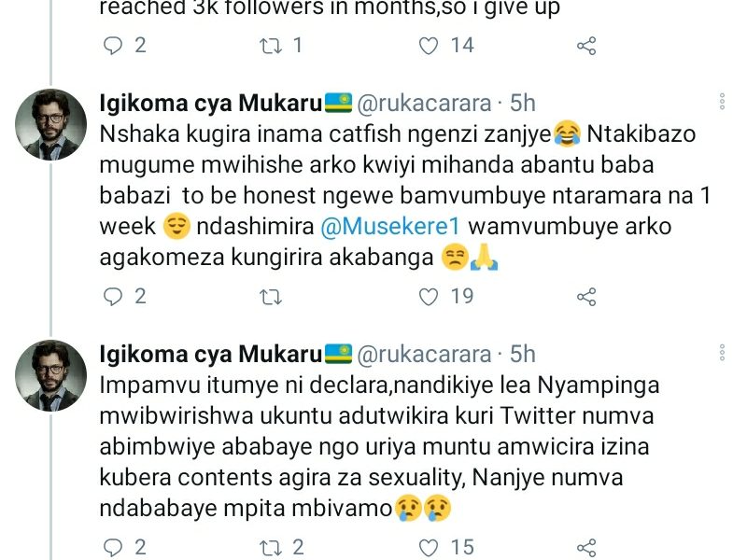747x560 pixels.
Task: Like the tweet with 15 likes
Action: pyautogui.click(x=429, y=547)
